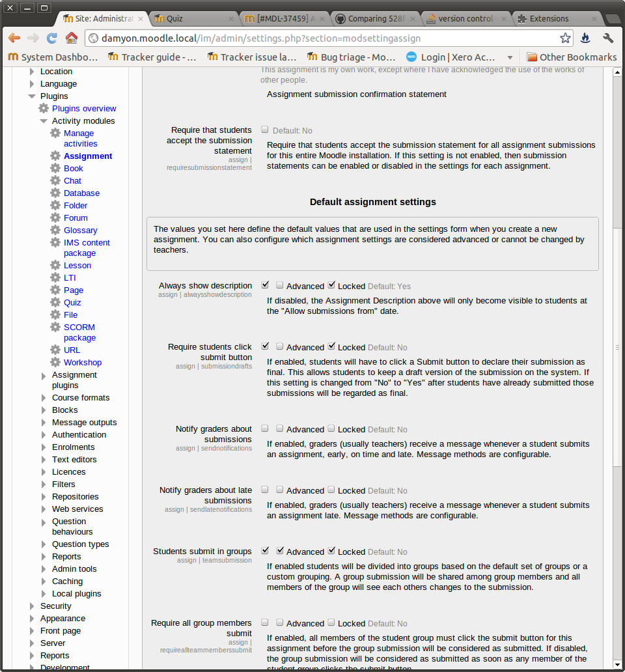Expand the Security tree node
The height and width of the screenshot is (672, 625).
pyautogui.click(x=32, y=606)
